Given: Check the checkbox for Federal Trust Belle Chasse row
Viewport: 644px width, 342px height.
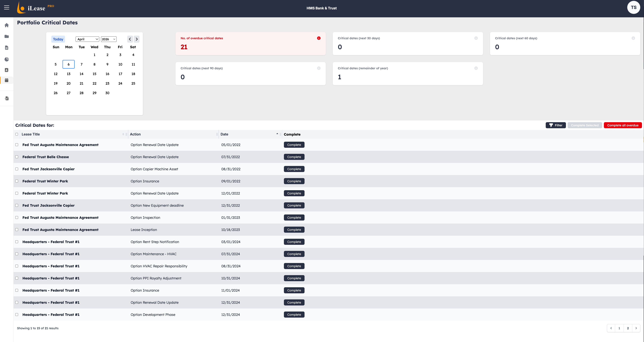Looking at the screenshot, I should point(16,157).
